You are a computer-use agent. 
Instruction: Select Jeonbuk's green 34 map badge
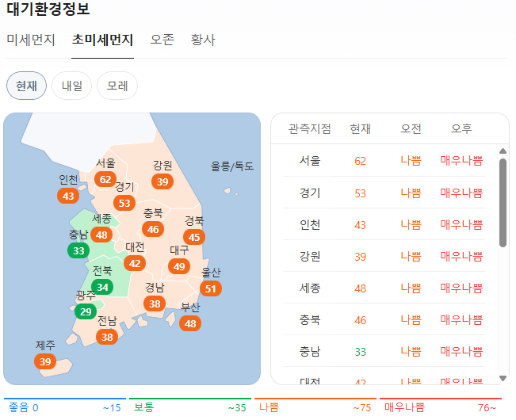click(102, 286)
